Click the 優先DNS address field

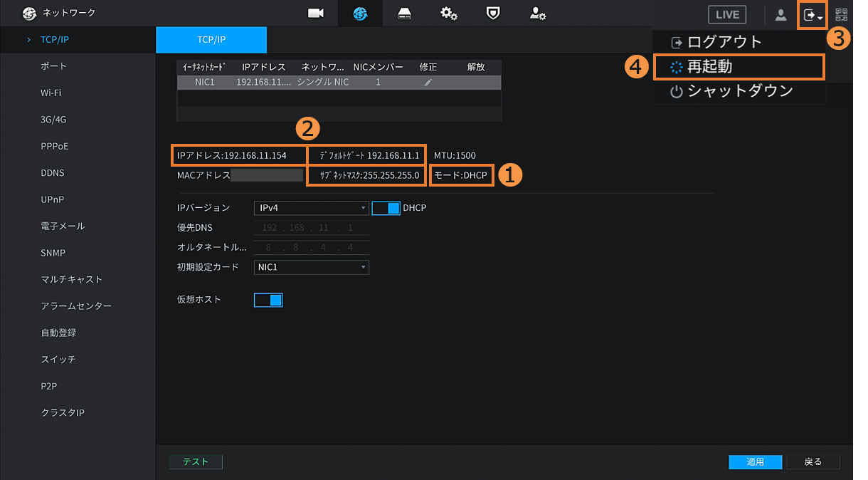(311, 228)
